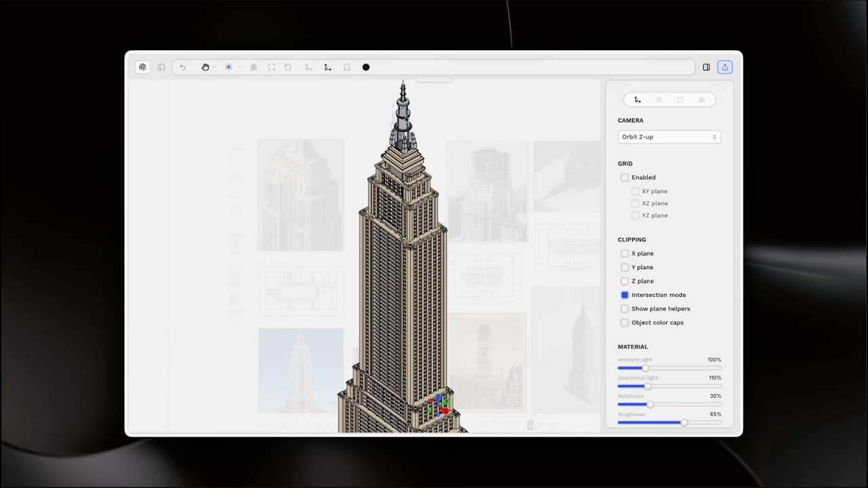Click the Roughness 65% value

(x=715, y=414)
